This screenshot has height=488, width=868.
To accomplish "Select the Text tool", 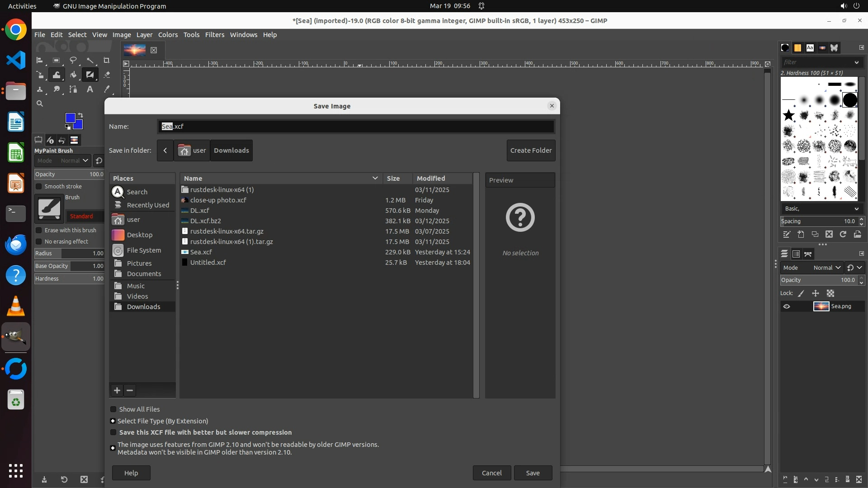I will click(x=90, y=89).
